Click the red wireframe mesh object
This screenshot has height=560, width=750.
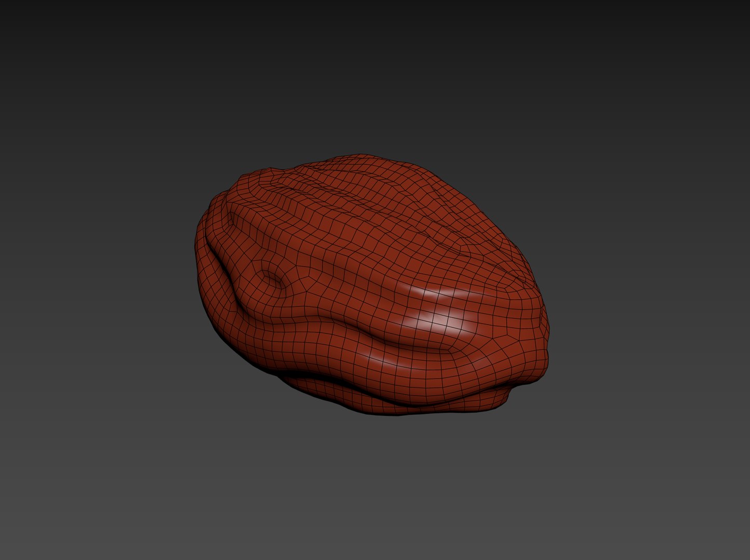click(371, 284)
